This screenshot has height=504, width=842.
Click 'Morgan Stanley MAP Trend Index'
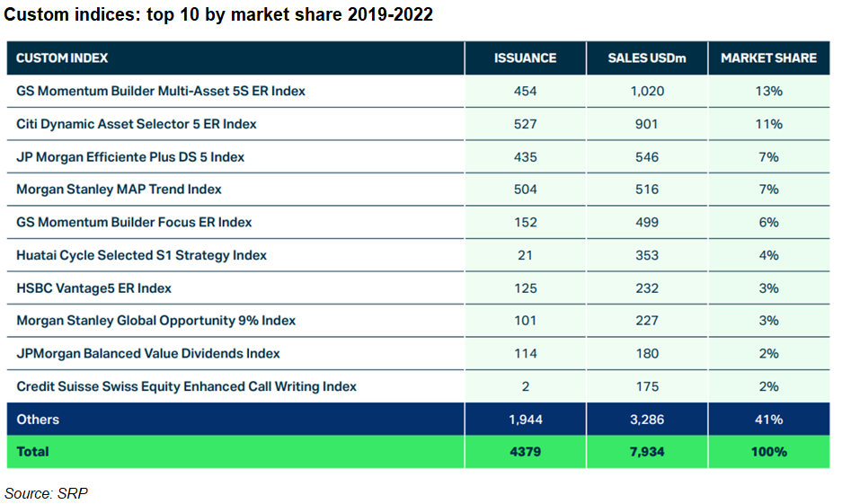coord(119,190)
